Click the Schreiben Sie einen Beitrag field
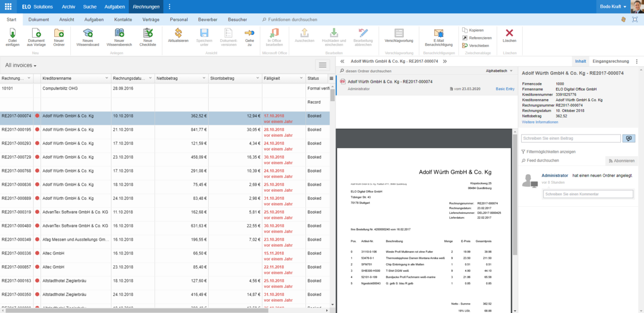This screenshot has height=313, width=644. [x=571, y=138]
